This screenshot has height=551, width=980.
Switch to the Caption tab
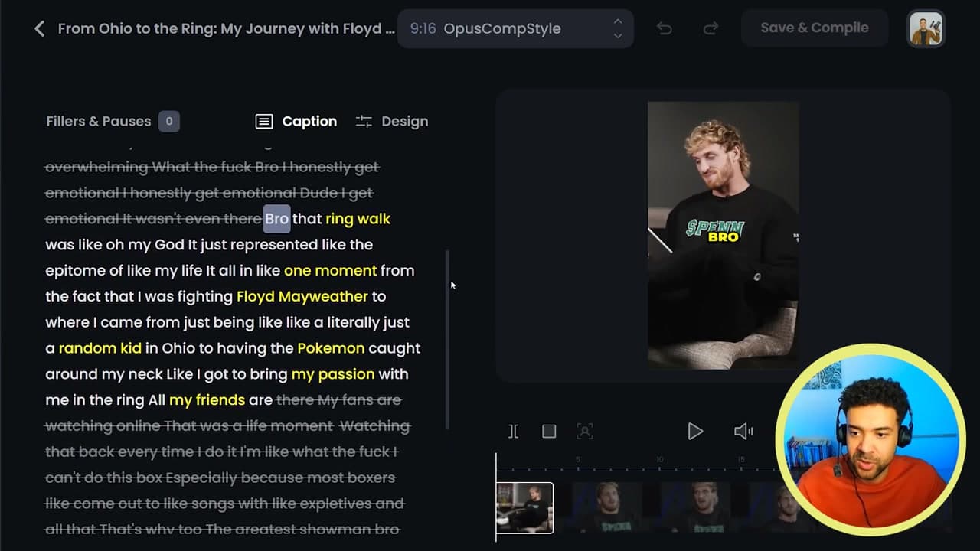(296, 121)
